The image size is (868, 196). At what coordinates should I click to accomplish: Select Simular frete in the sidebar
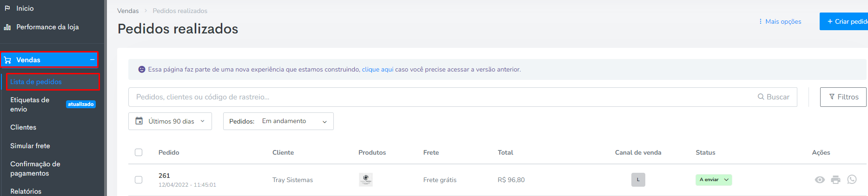point(30,146)
